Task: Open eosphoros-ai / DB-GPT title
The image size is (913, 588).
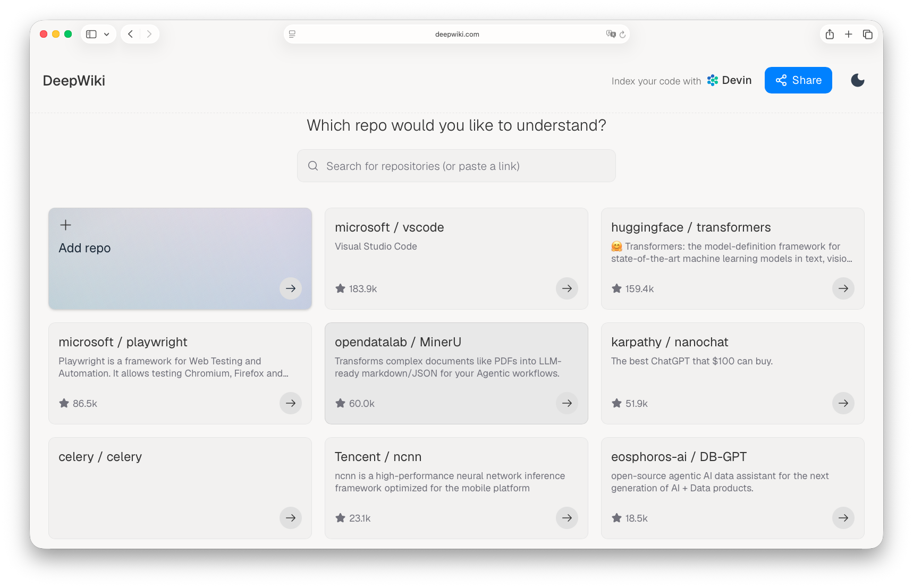Action: 679,457
